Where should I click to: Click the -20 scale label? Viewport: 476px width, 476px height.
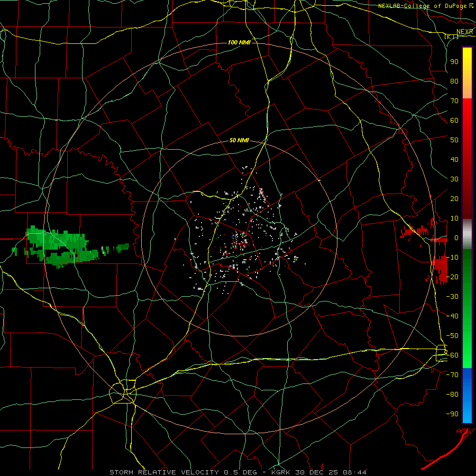point(452,277)
